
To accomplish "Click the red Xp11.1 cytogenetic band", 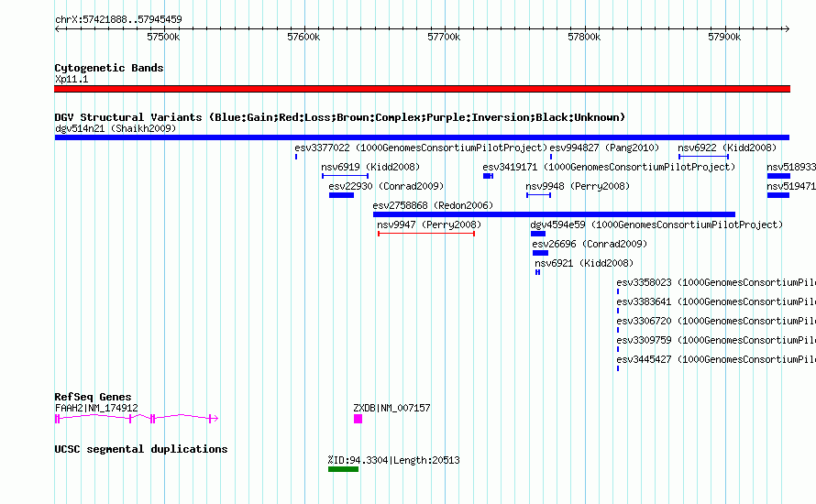I will pyautogui.click(x=422, y=89).
